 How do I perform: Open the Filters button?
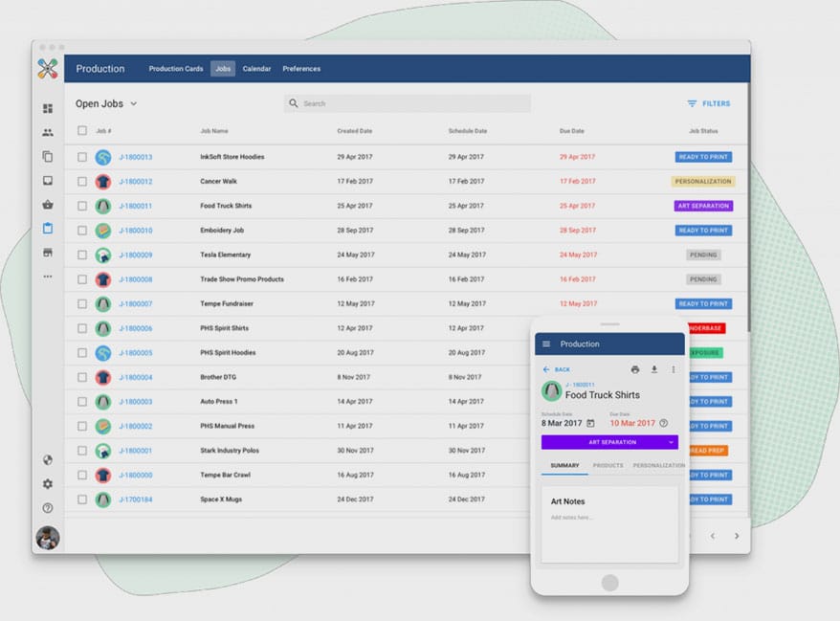[708, 103]
